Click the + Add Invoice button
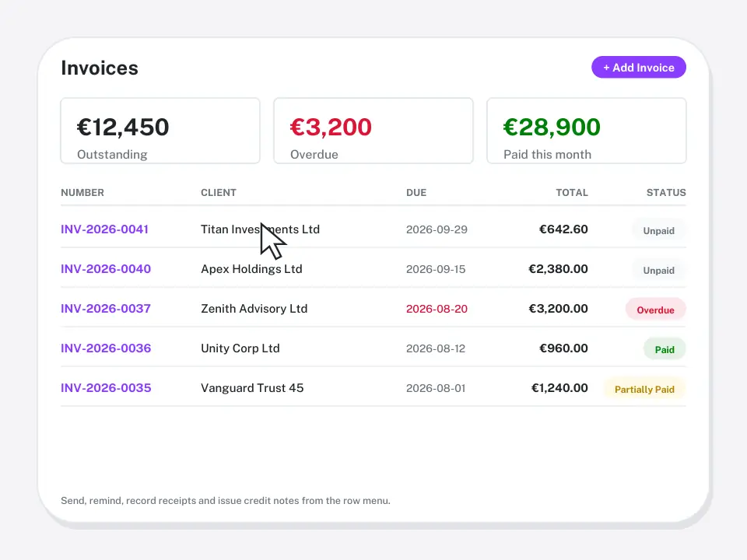Screen dimensions: 747x560 point(638,68)
